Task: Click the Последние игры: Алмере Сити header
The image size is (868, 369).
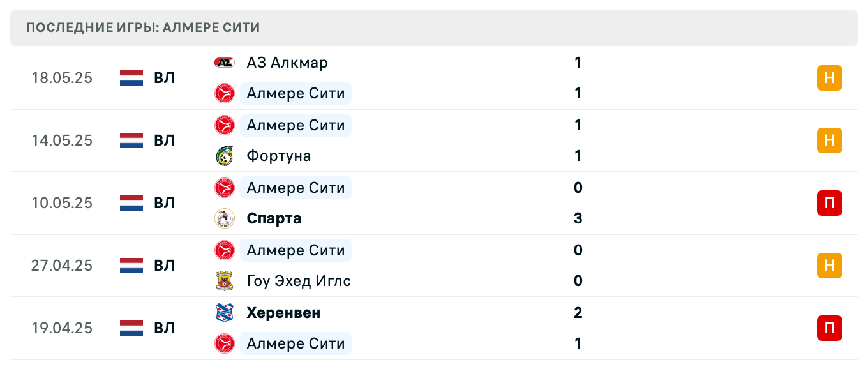Action: pos(144,28)
